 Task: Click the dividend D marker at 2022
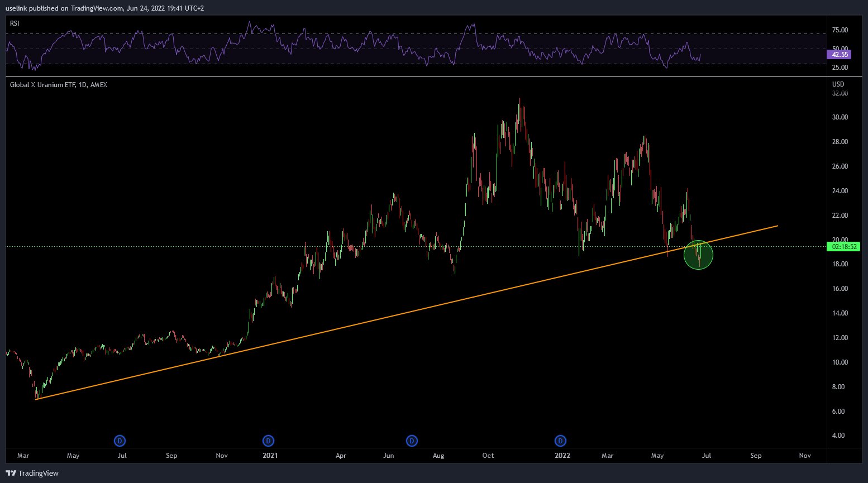[560, 441]
